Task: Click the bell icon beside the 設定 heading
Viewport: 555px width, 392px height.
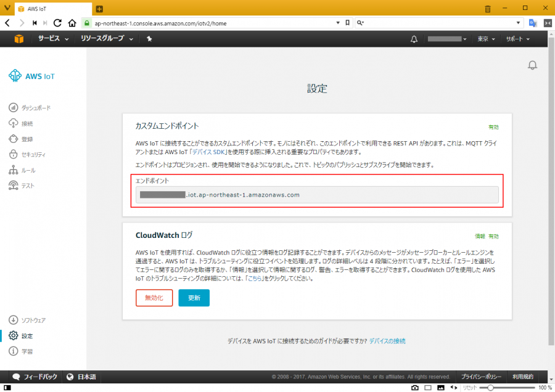Action: coord(532,65)
